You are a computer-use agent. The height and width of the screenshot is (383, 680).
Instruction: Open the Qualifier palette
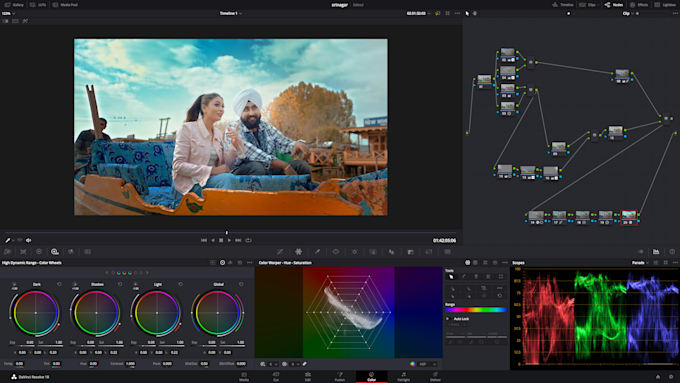click(x=317, y=252)
